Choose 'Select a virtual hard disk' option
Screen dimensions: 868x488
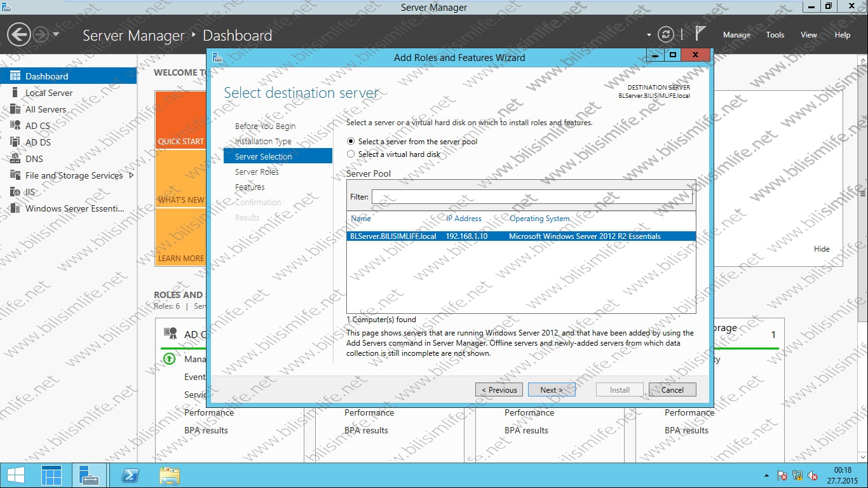pyautogui.click(x=351, y=154)
